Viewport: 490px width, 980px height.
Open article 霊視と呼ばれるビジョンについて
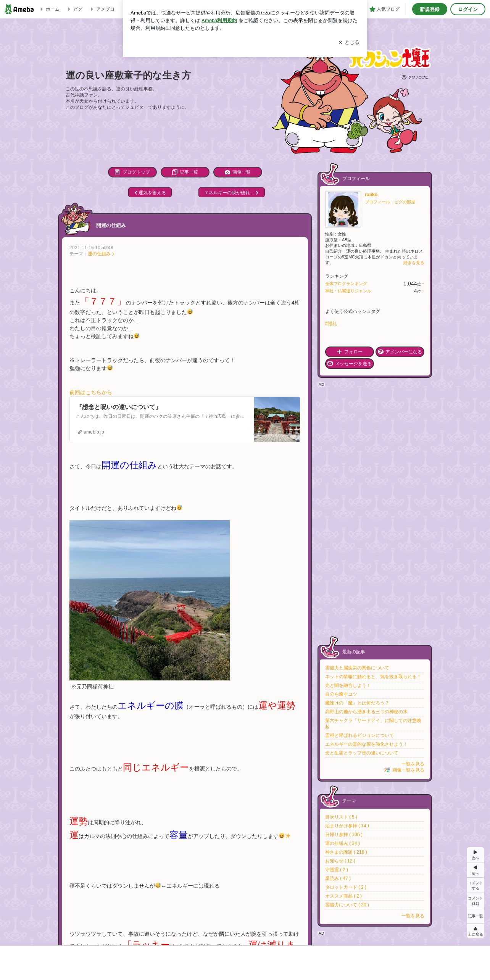(x=359, y=735)
